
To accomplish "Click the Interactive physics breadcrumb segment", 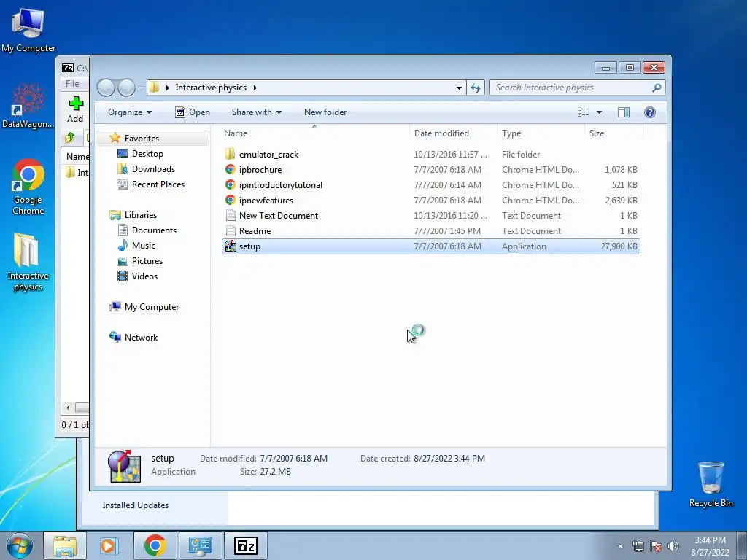I will click(x=211, y=87).
